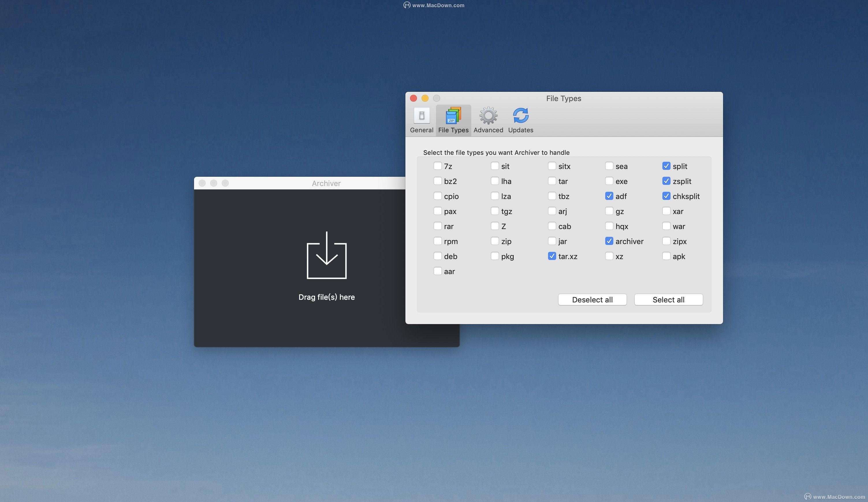Click the 'Drag file(s) here' text
This screenshot has height=502, width=868.
(x=327, y=297)
